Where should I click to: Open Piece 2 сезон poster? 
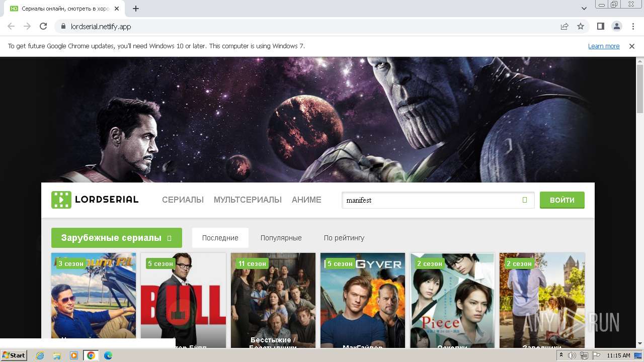(452, 301)
